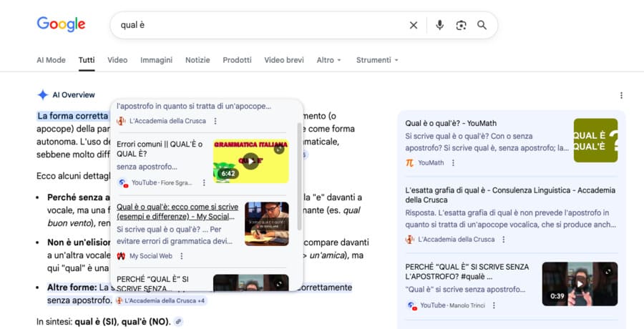The width and height of the screenshot is (644, 329).
Task: Open the Video results tab
Action: click(x=117, y=60)
